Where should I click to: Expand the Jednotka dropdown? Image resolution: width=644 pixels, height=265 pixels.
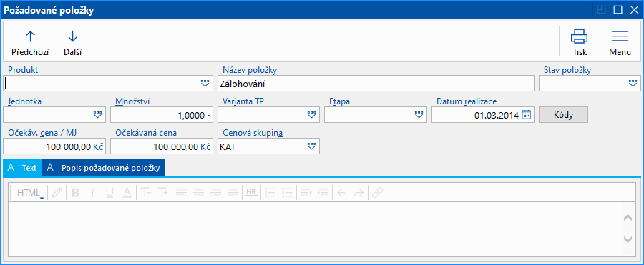(97, 115)
